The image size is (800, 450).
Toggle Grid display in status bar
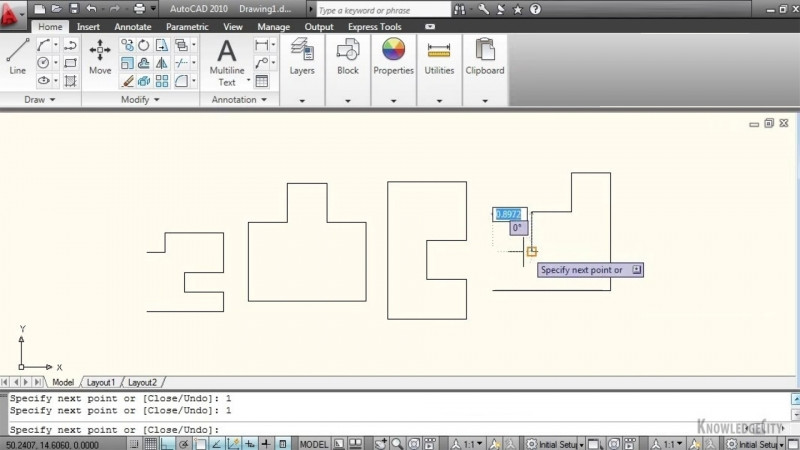click(x=151, y=444)
